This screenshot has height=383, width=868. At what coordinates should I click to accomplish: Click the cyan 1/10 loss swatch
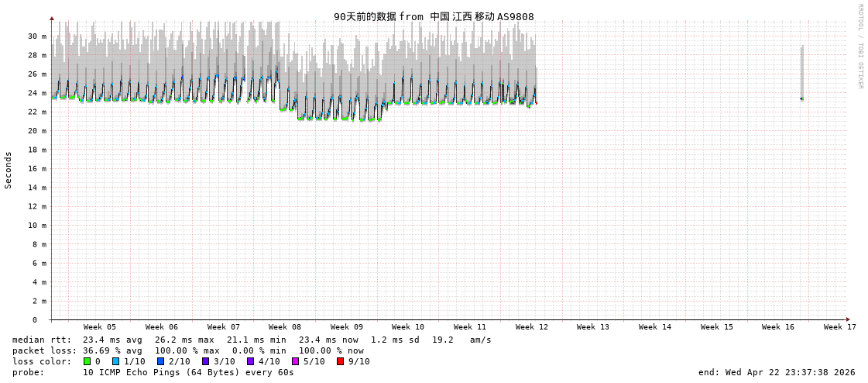(115, 361)
